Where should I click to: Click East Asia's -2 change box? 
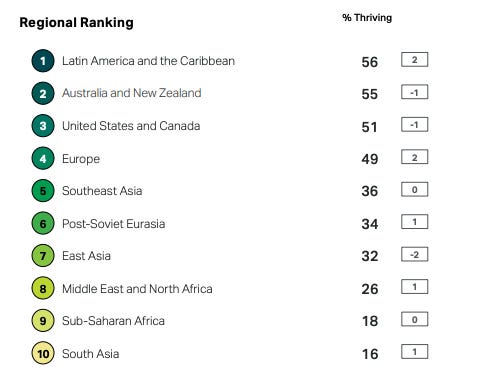click(414, 255)
